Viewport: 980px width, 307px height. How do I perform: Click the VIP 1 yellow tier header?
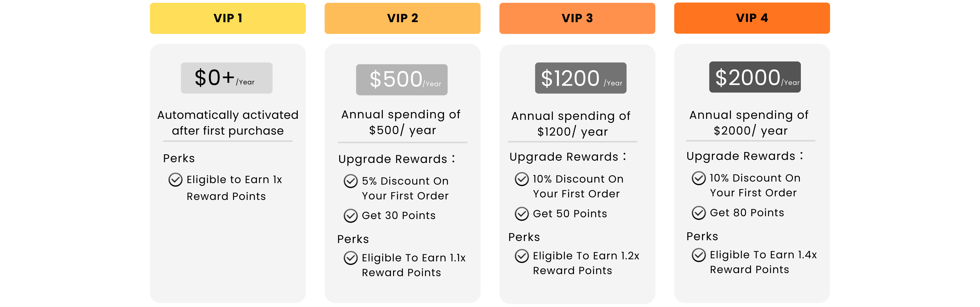point(227,18)
